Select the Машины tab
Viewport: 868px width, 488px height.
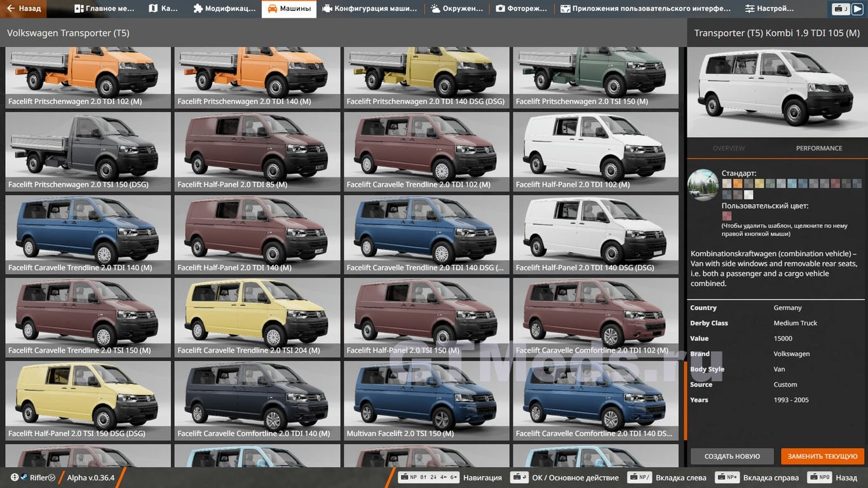pos(289,9)
